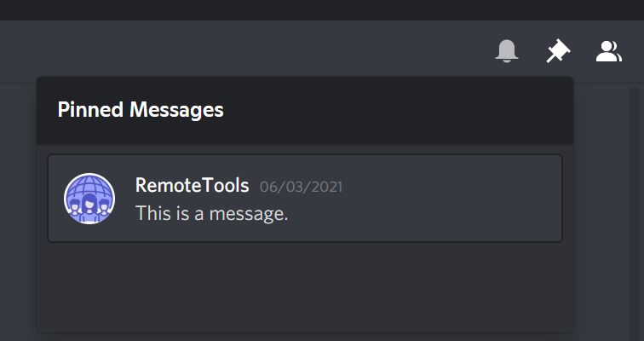Toggle the Pinned Messages popout pushpin

point(558,51)
